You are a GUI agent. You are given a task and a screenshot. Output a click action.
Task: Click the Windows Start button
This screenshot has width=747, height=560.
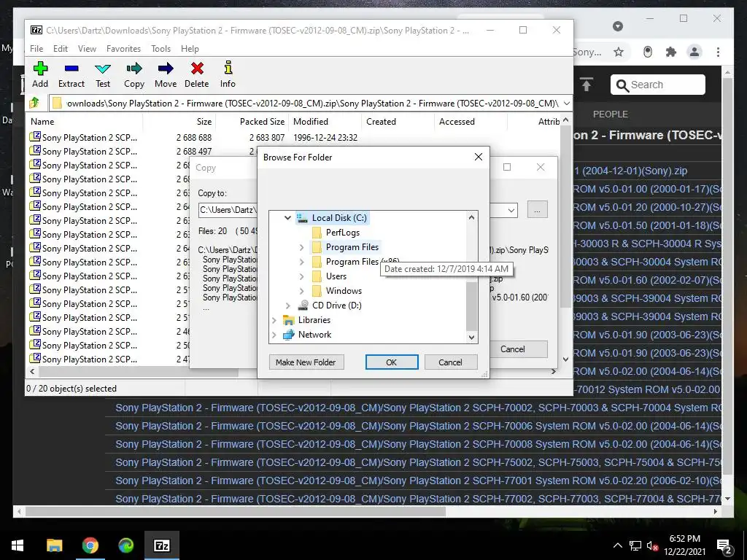tap(18, 545)
